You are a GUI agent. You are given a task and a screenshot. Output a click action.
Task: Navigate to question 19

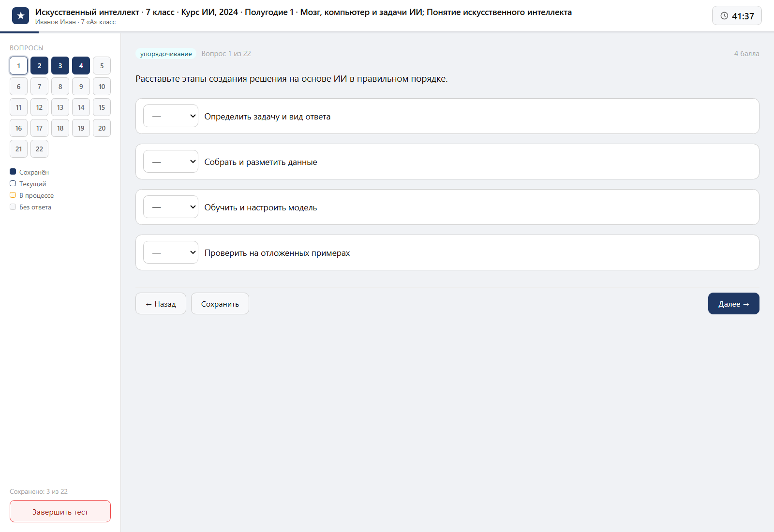(x=81, y=128)
